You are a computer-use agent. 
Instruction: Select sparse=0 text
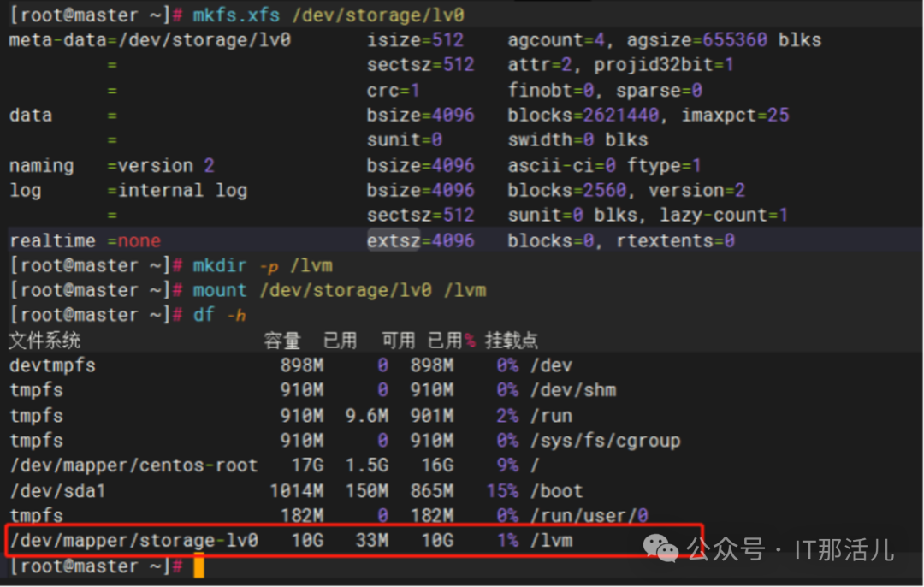[x=659, y=90]
